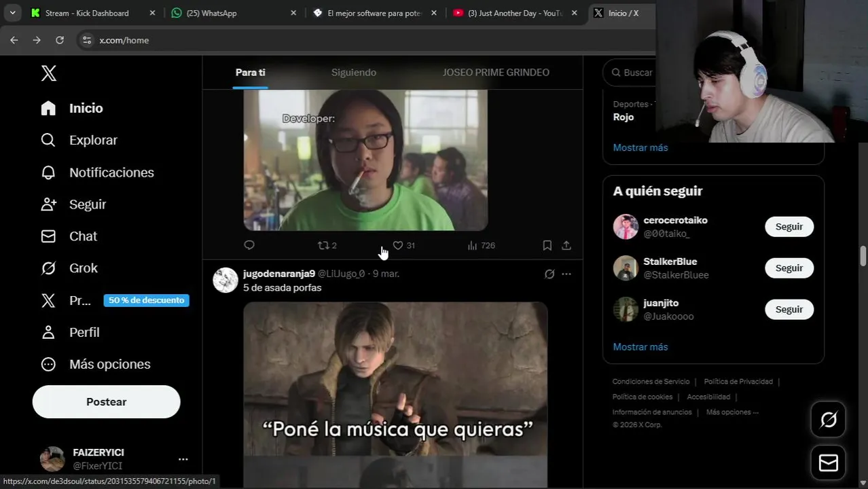Open Chat envelope item
The image size is (868, 489).
click(x=69, y=236)
